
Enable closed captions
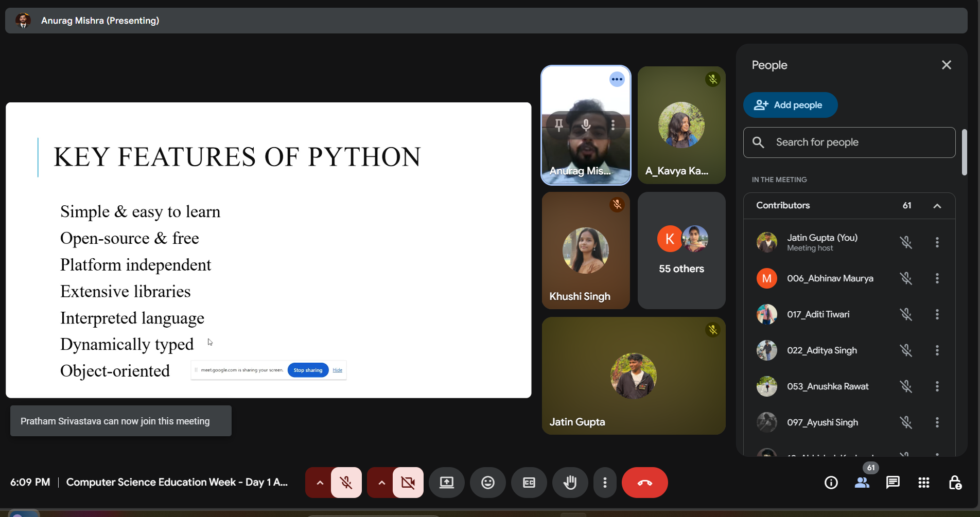pos(529,483)
